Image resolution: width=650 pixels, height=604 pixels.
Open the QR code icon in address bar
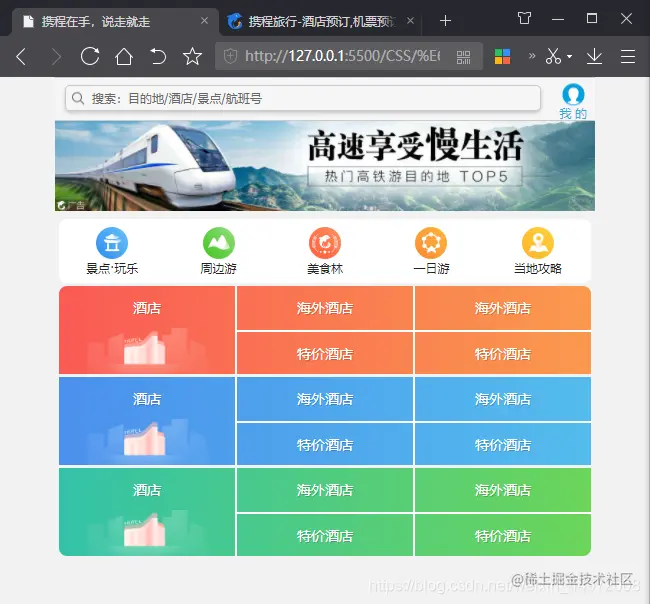pyautogui.click(x=463, y=57)
